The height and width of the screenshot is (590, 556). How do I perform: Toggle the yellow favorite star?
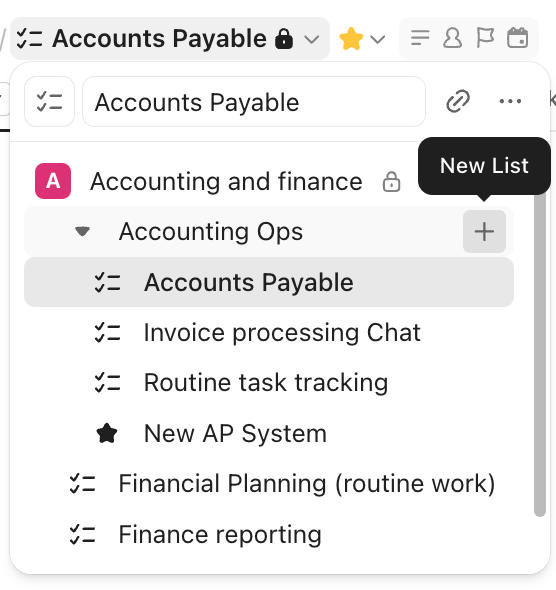click(351, 38)
